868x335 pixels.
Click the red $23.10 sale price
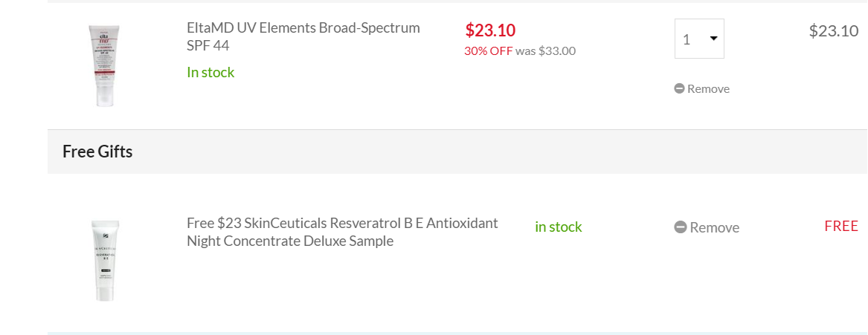pyautogui.click(x=490, y=30)
